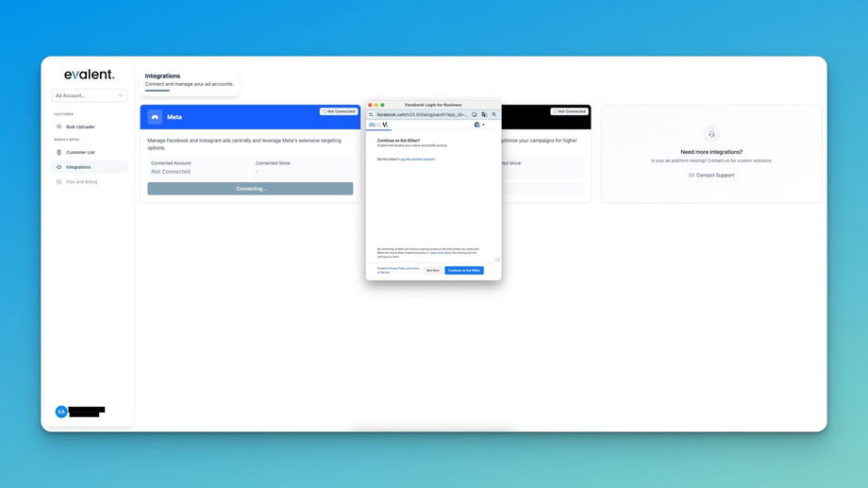Click 'Facebook Login for Business' window title
The height and width of the screenshot is (488, 868).
point(433,105)
